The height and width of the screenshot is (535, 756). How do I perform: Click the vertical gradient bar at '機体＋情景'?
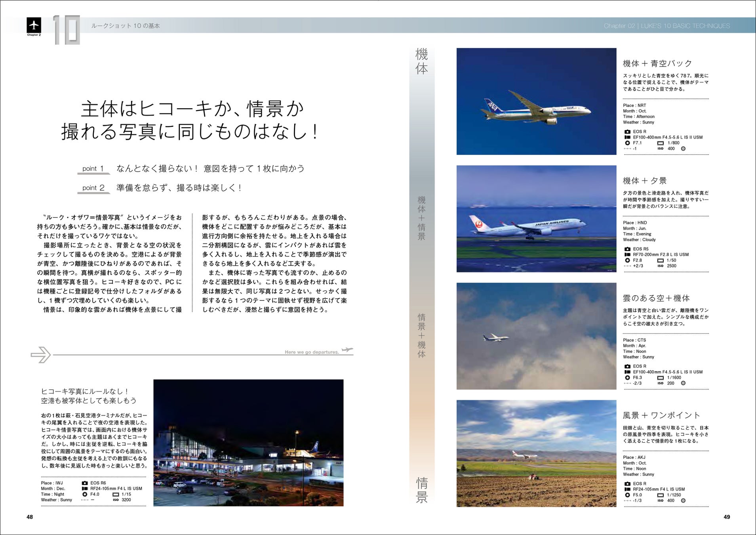[422, 218]
